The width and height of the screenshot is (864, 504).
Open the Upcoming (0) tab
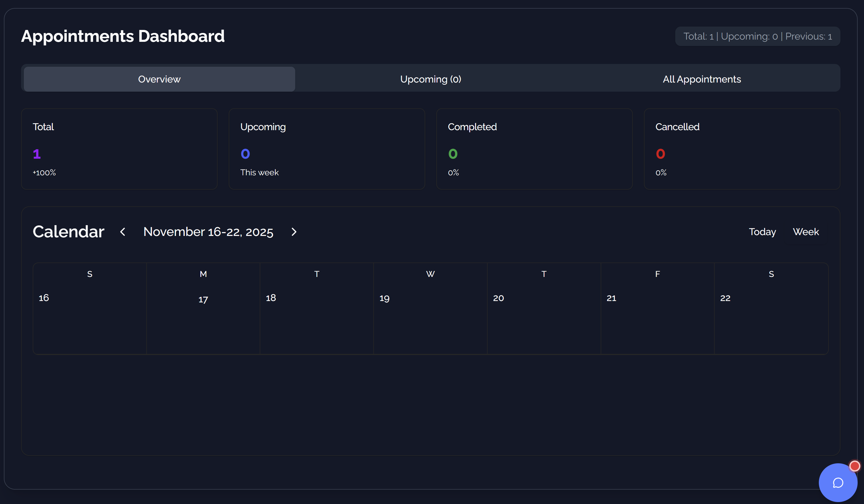[431, 79]
